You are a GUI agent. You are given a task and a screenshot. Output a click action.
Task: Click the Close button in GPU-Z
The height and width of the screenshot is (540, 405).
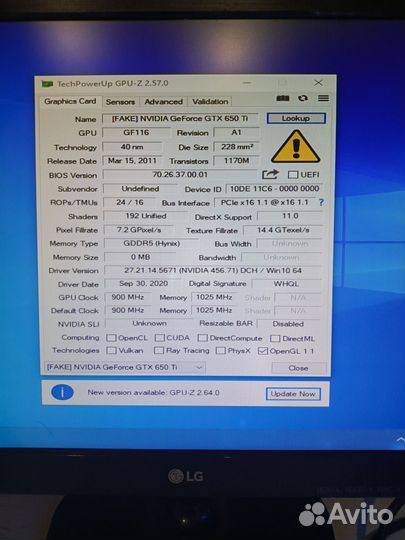point(298,368)
